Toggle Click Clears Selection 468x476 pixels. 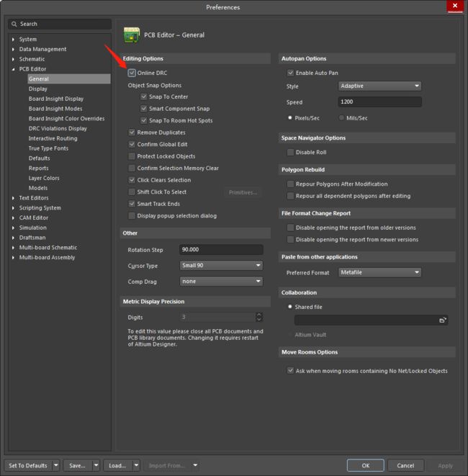click(132, 180)
